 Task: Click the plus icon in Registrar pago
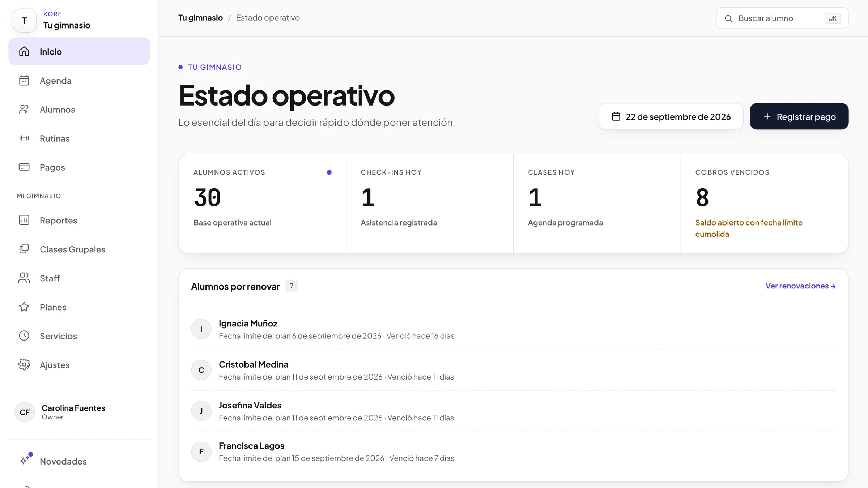tap(767, 116)
